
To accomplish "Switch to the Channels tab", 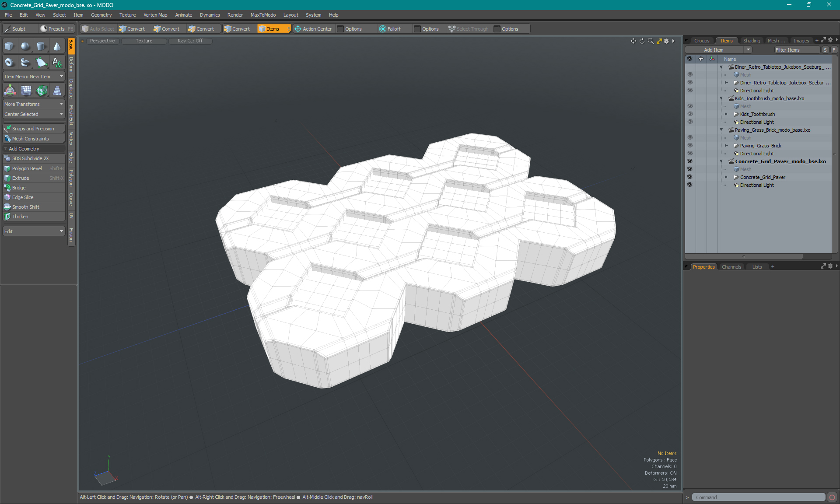I will tap(731, 267).
